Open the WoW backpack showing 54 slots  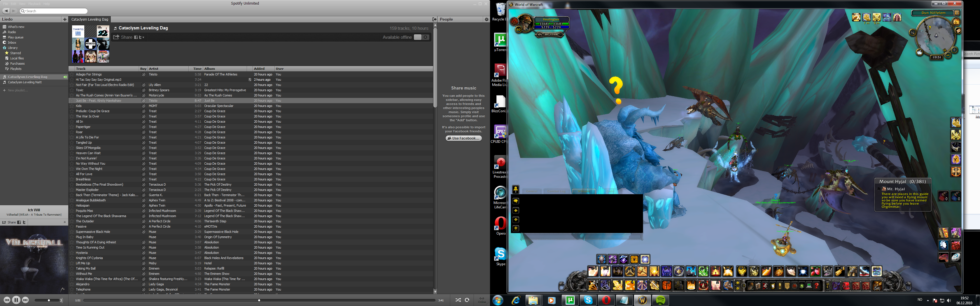[x=877, y=286]
